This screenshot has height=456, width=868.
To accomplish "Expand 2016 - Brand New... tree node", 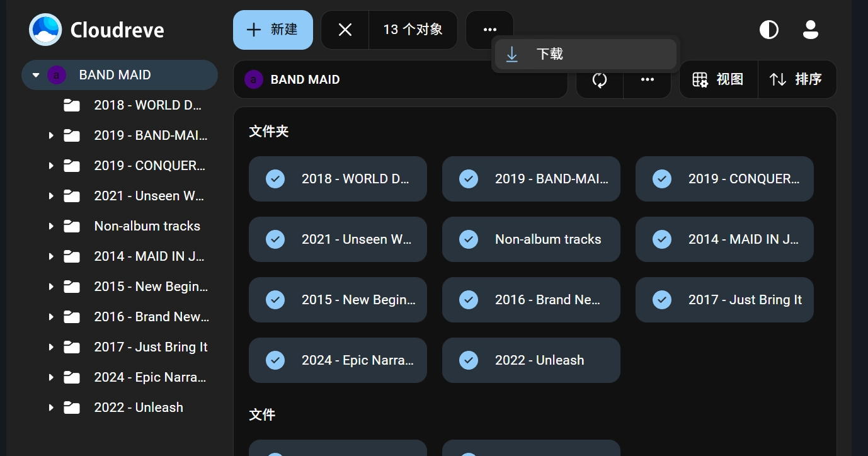I will click(51, 317).
